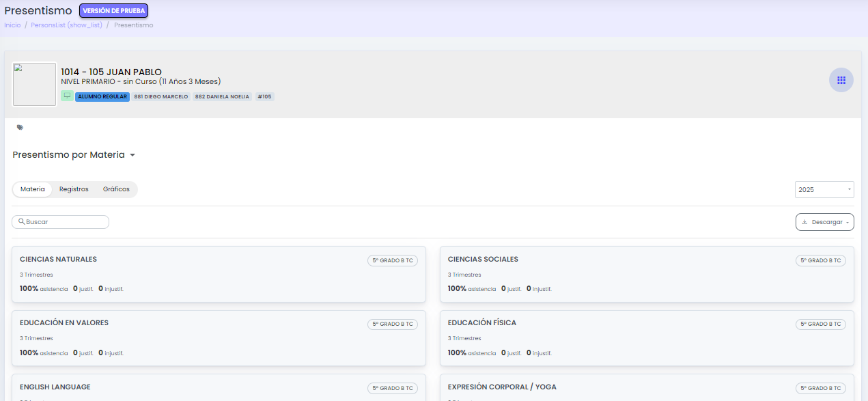This screenshot has width=868, height=401.
Task: Expand the Presentismo por Materia dropdown
Action: pyautogui.click(x=74, y=155)
